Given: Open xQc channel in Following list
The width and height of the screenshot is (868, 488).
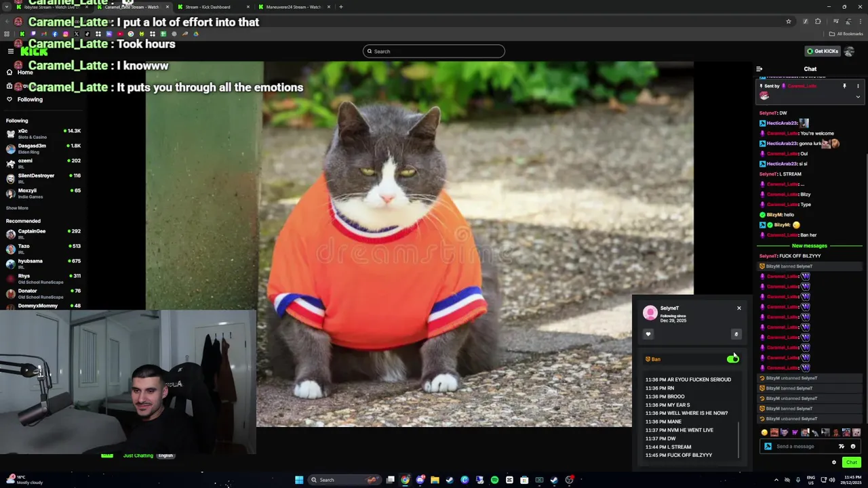Looking at the screenshot, I should click(43, 134).
